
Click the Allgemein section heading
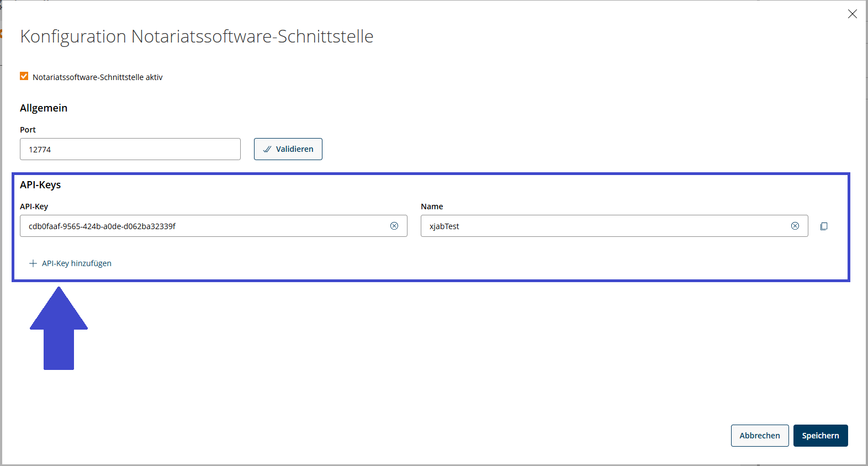[x=44, y=108]
